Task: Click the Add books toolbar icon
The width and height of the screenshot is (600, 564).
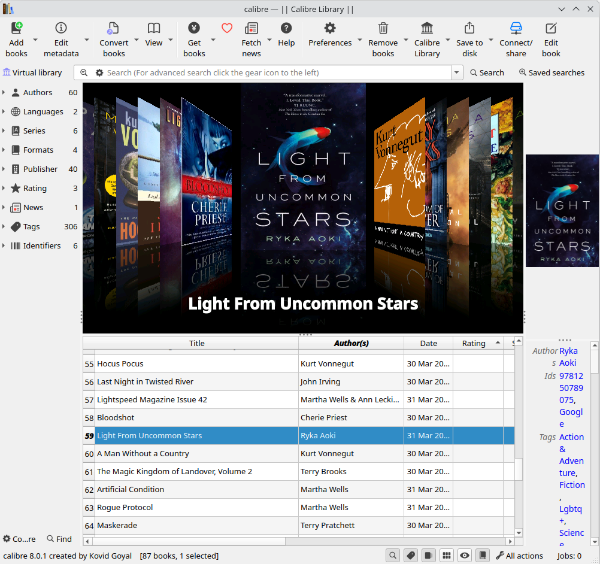Action: [16, 29]
